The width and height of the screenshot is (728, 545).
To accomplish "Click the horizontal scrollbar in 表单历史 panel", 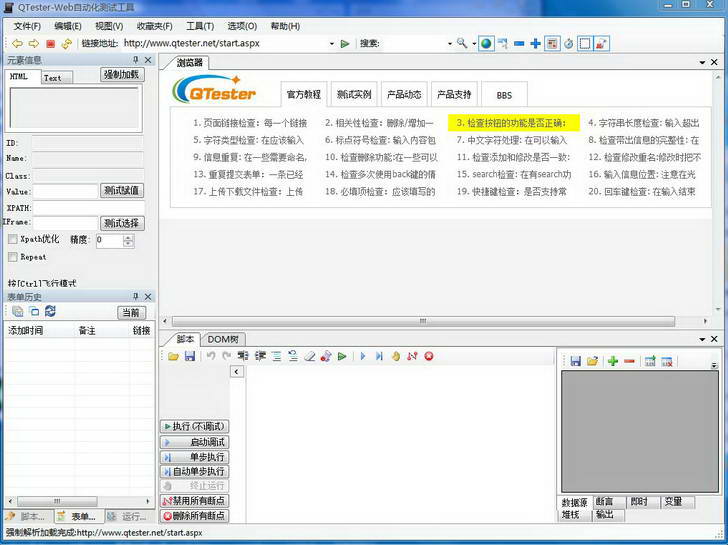I will pos(75,499).
